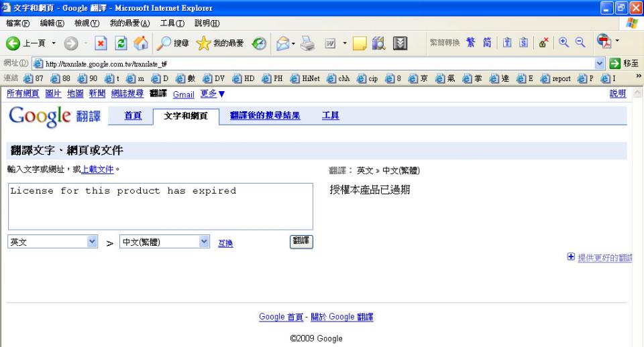The height and width of the screenshot is (347, 644).
Task: Print the page with printer icon
Action: point(307,43)
